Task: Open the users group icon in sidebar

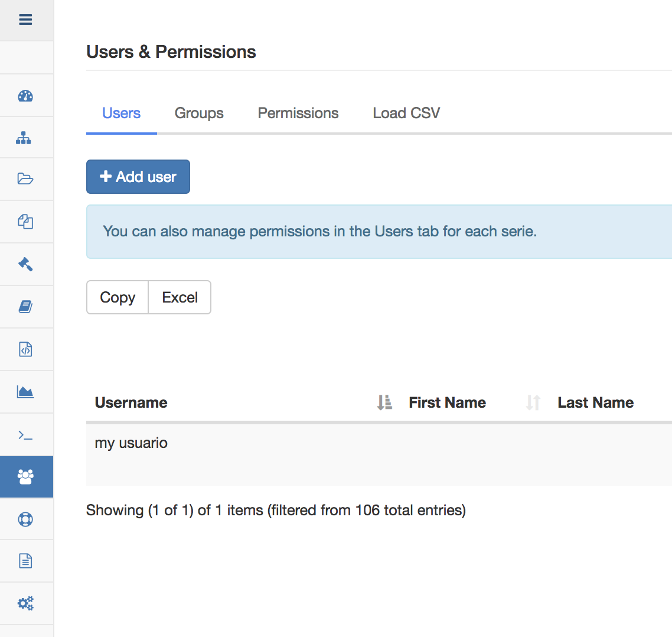Action: click(x=26, y=477)
